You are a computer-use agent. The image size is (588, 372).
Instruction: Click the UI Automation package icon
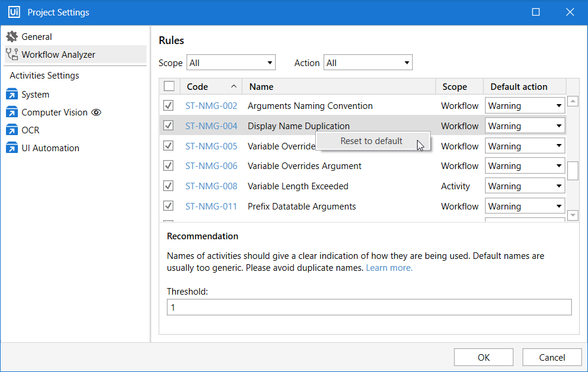[12, 148]
